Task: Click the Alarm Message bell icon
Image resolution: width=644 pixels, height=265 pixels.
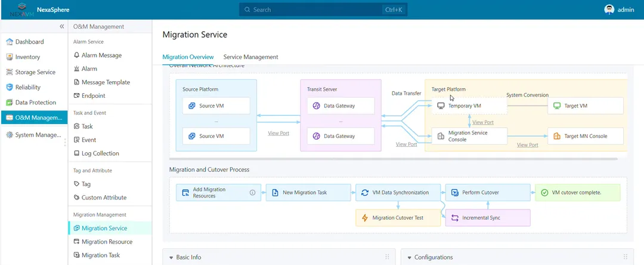Action: [76, 55]
